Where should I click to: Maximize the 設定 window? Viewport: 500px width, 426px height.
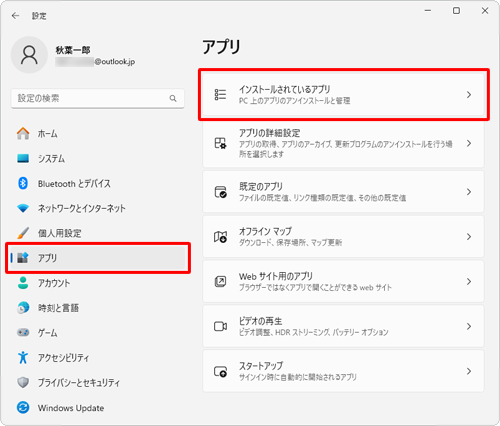456,11
